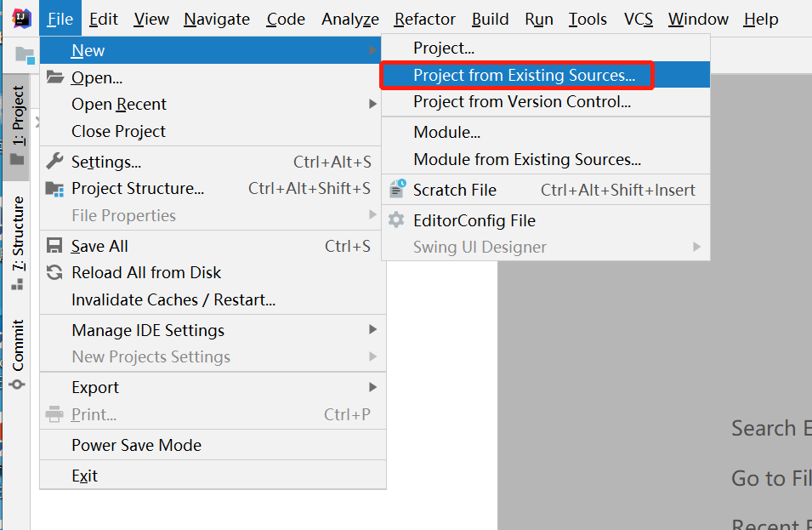Viewport: 812px width, 530px height.
Task: Click the folder icon next to Open
Action: tap(55, 77)
